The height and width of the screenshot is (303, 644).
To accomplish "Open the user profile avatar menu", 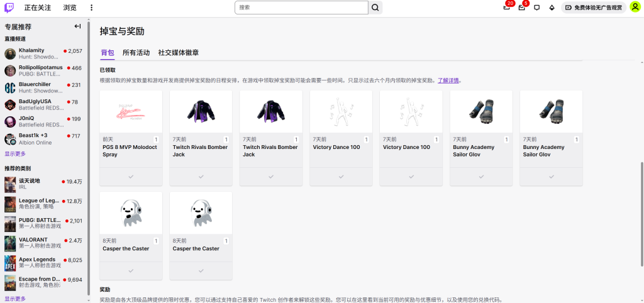I will [635, 8].
